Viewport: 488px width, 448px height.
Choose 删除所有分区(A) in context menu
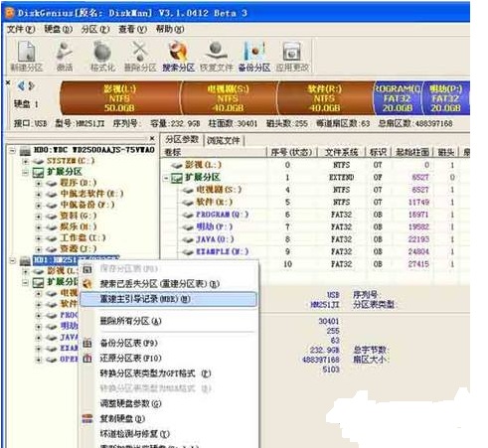click(169, 321)
